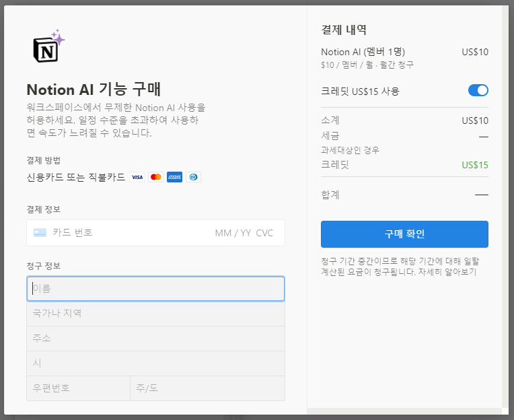Click the 주/도 state field
514x420 pixels.
point(207,388)
